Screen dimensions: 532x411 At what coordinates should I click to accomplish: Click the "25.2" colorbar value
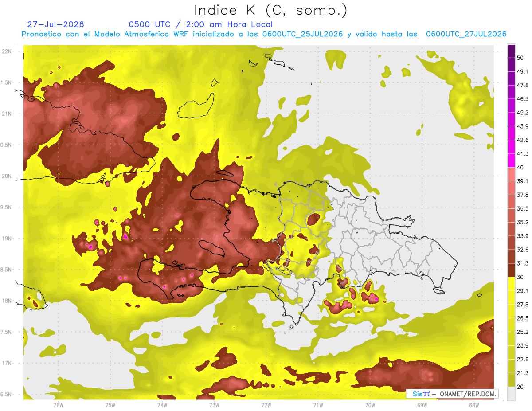[x=523, y=332]
